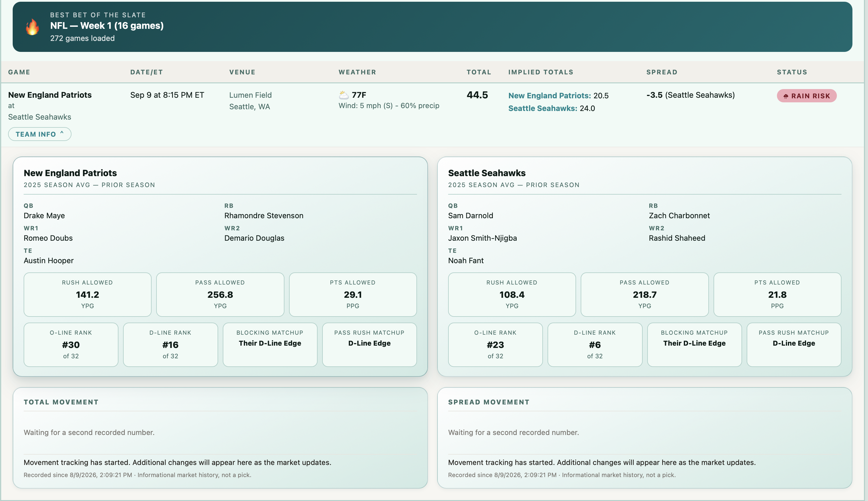Click the Seahawks O-Line Rank #23 tile

tap(495, 345)
